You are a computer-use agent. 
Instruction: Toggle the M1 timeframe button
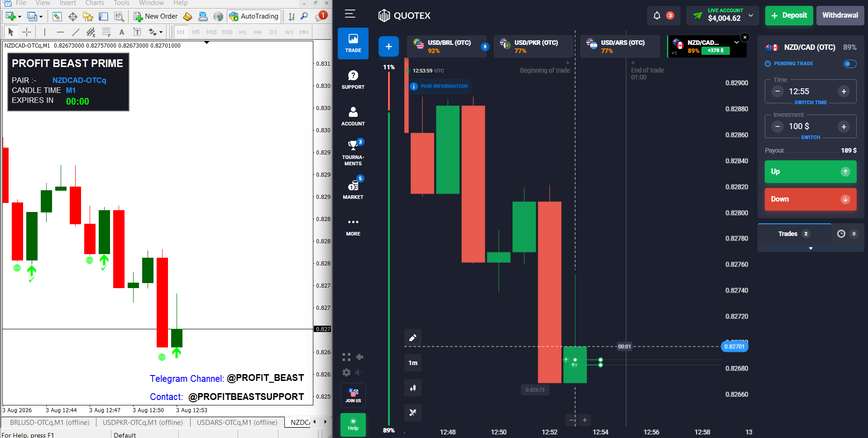[181, 32]
